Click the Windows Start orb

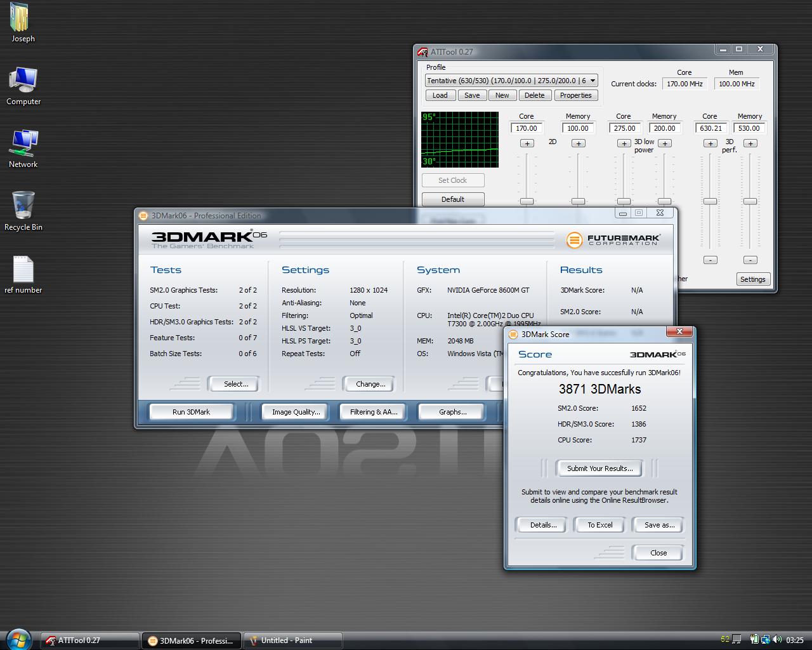pyautogui.click(x=18, y=639)
